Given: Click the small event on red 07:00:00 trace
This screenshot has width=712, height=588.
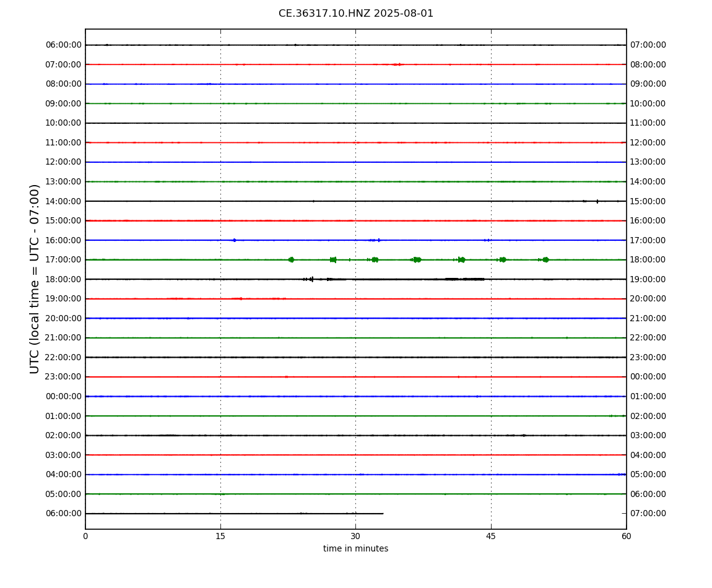Looking at the screenshot, I should pyautogui.click(x=397, y=64).
